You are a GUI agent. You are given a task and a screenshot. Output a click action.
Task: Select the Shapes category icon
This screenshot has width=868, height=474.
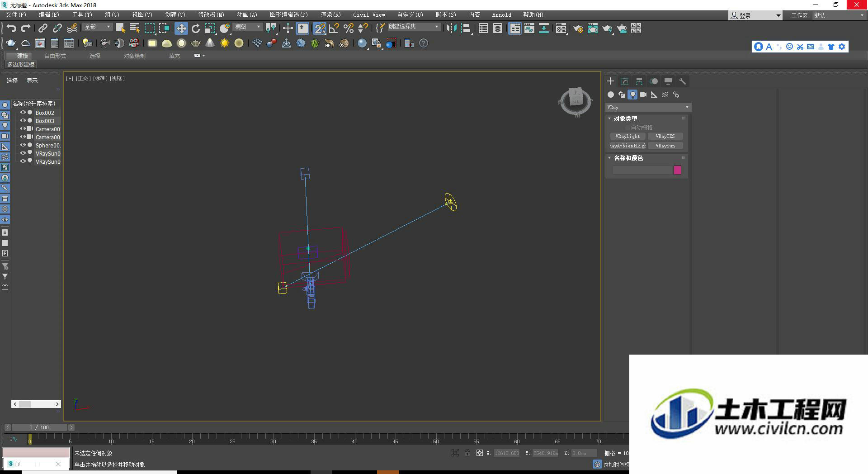pos(622,95)
